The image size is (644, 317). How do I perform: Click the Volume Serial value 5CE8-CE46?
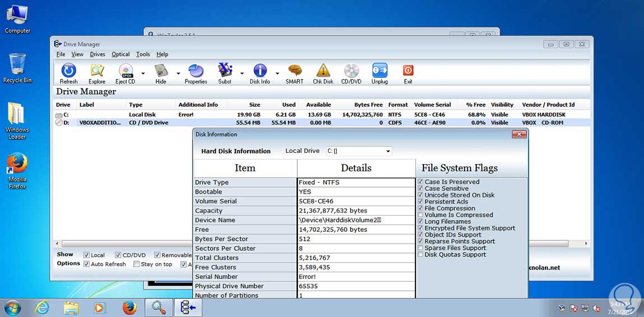pos(356,201)
